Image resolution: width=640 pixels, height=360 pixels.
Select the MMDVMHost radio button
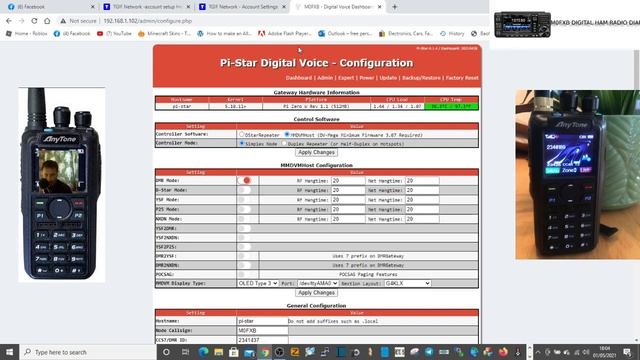(287, 134)
